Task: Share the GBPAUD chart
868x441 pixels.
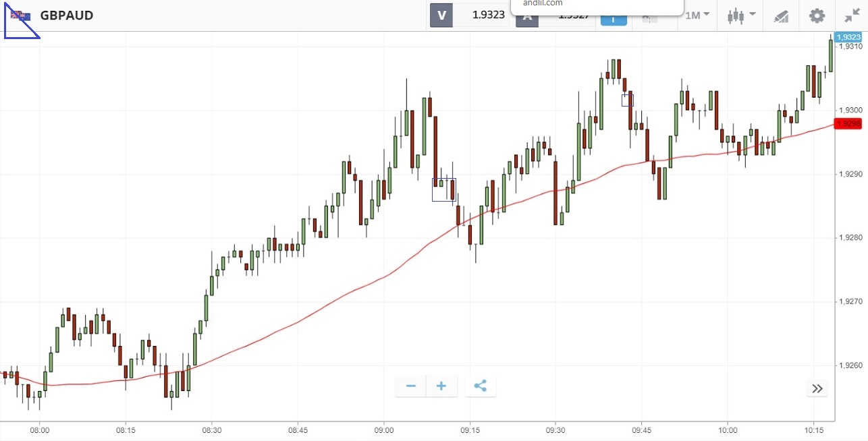Action: coord(480,386)
